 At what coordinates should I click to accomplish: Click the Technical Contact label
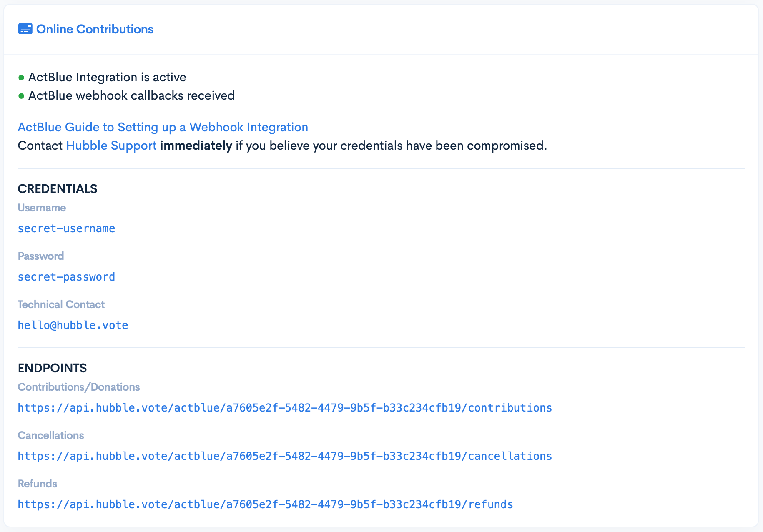pos(61,304)
